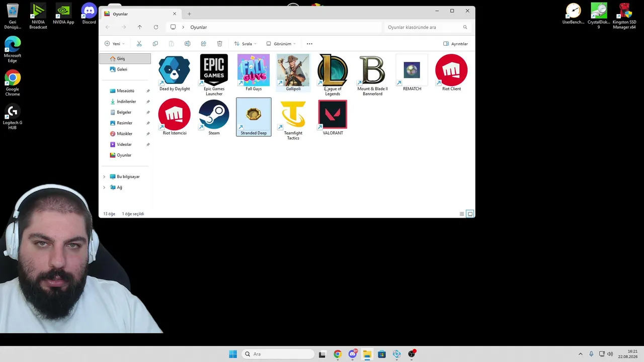The height and width of the screenshot is (362, 644).
Task: Open the Sırala sort dropdown
Action: (245, 44)
